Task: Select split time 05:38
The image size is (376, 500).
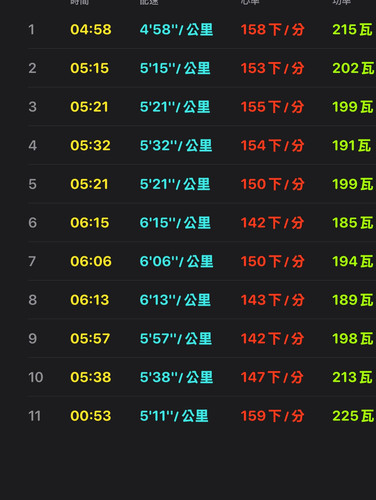Action: 91,378
